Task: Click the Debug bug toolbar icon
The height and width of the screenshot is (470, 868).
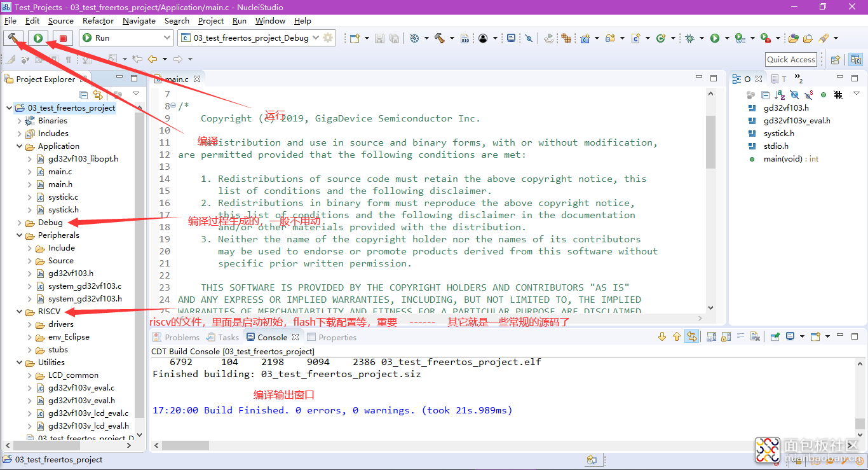Action: [689, 38]
